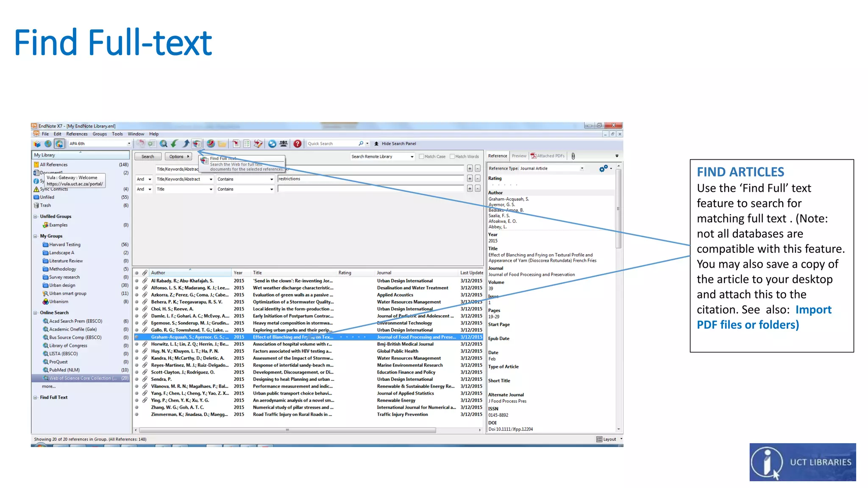Click Hide Search Panel
This screenshot has height=488, width=868.
[398, 144]
